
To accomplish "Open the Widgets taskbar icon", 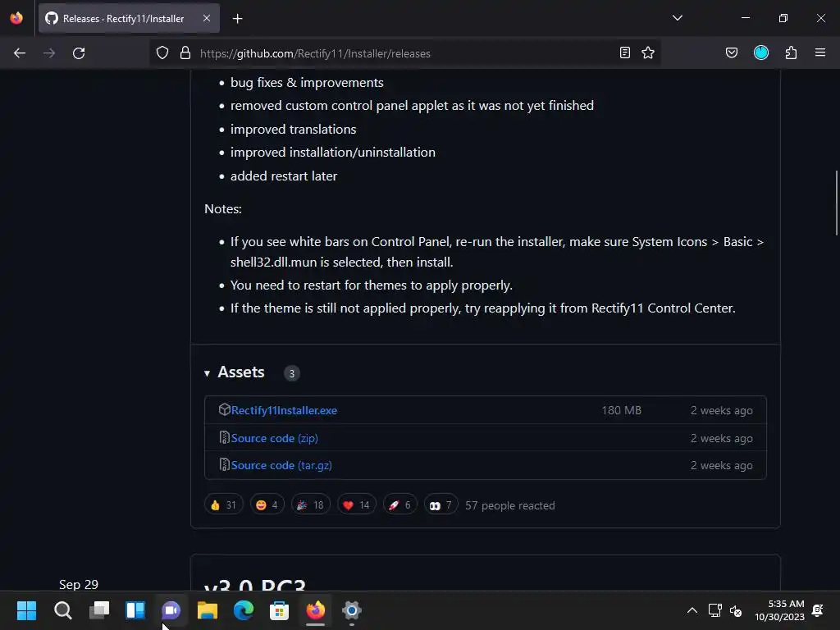I will pyautogui.click(x=135, y=610).
